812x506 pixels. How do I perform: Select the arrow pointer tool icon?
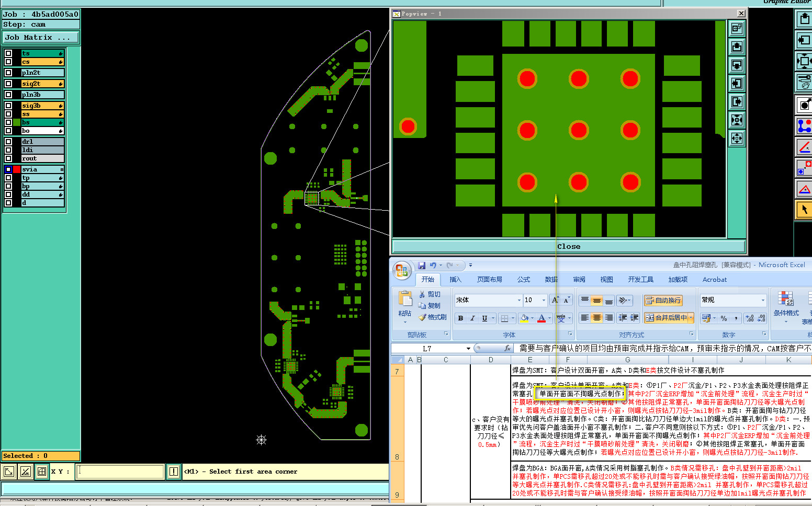tap(804, 210)
